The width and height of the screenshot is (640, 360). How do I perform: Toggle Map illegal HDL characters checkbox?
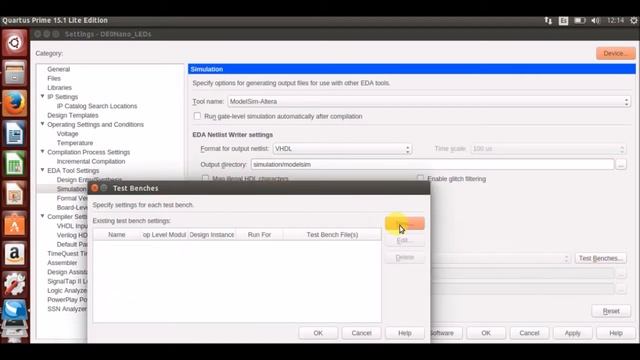tap(205, 178)
